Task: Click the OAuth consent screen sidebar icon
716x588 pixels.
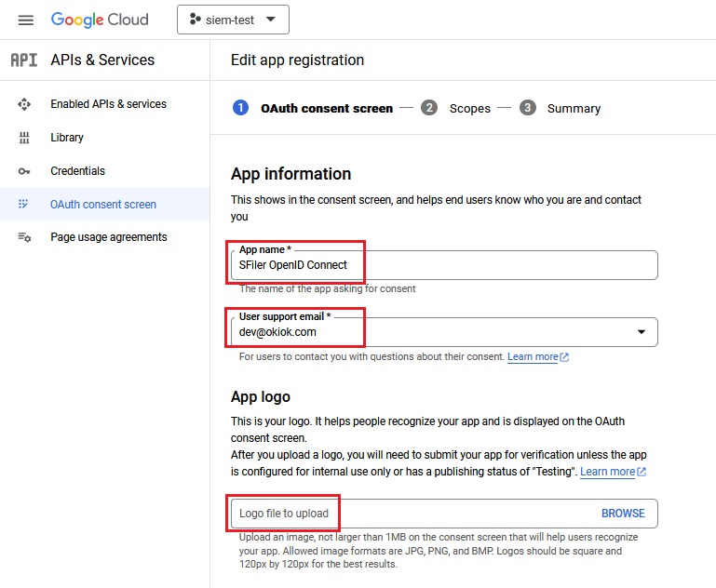Action: [23, 204]
